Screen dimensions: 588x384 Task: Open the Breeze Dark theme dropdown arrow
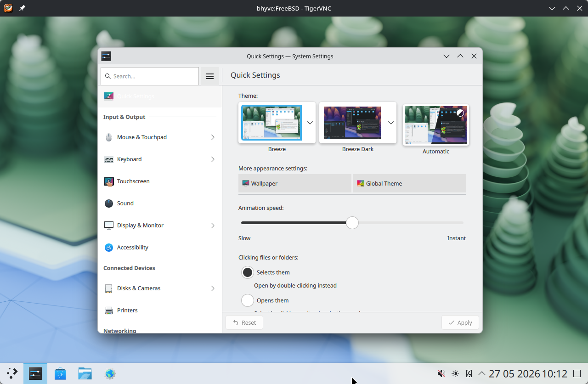(391, 123)
